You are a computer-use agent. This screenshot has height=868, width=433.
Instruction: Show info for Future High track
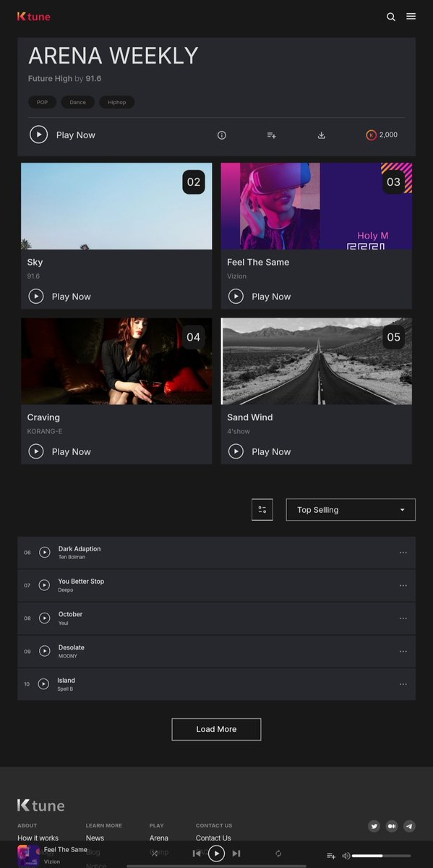pyautogui.click(x=222, y=135)
